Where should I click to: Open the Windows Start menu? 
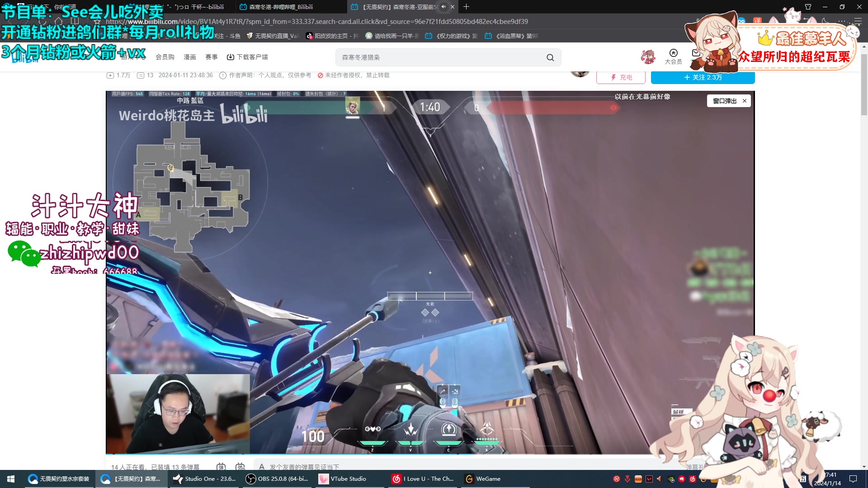coord(11,479)
